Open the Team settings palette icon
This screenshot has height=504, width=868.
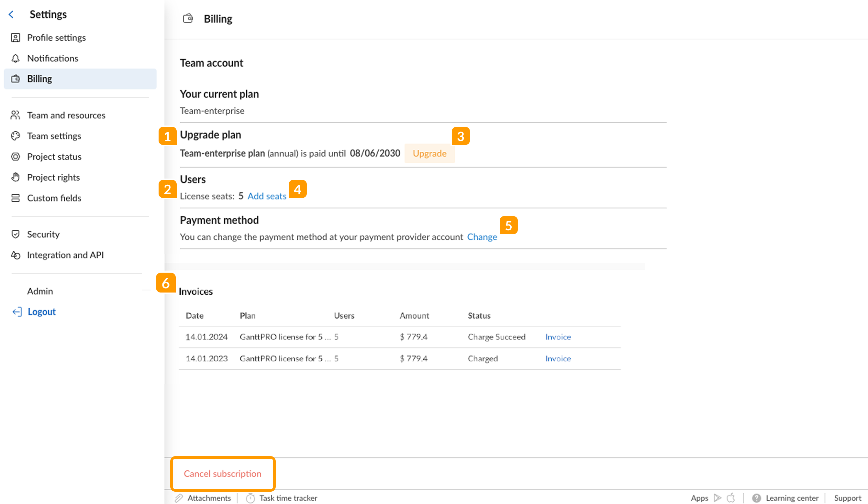16,136
